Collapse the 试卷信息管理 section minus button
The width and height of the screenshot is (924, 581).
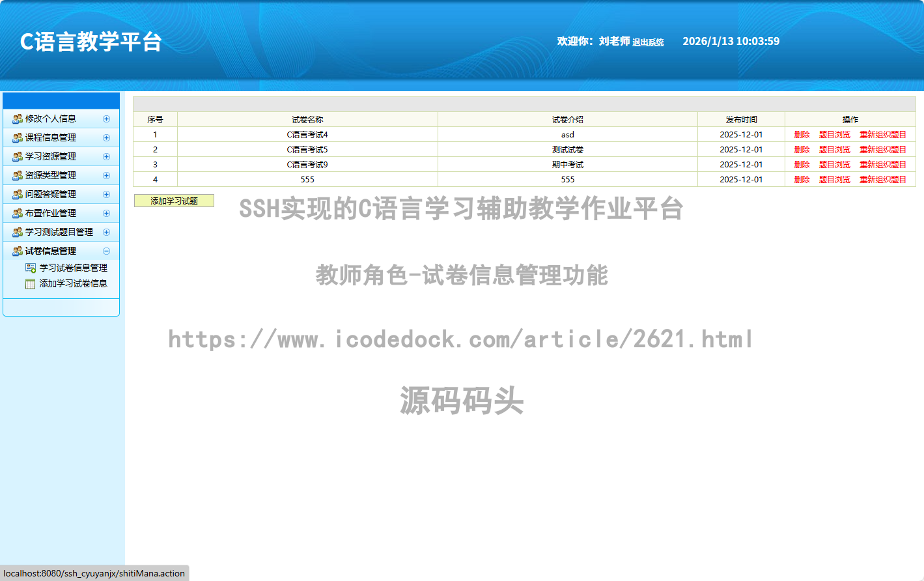(106, 251)
